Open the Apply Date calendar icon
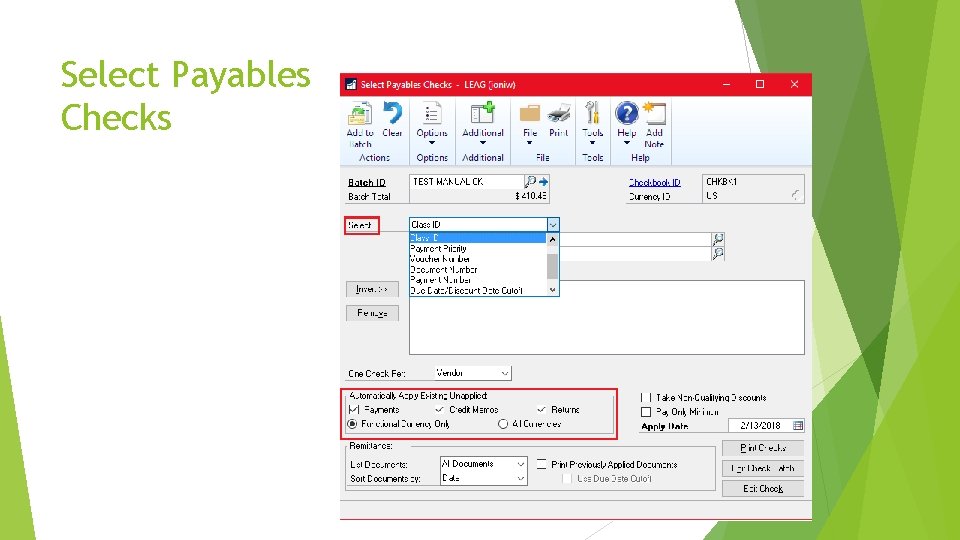Viewport: 960px width, 540px height. pos(798,426)
